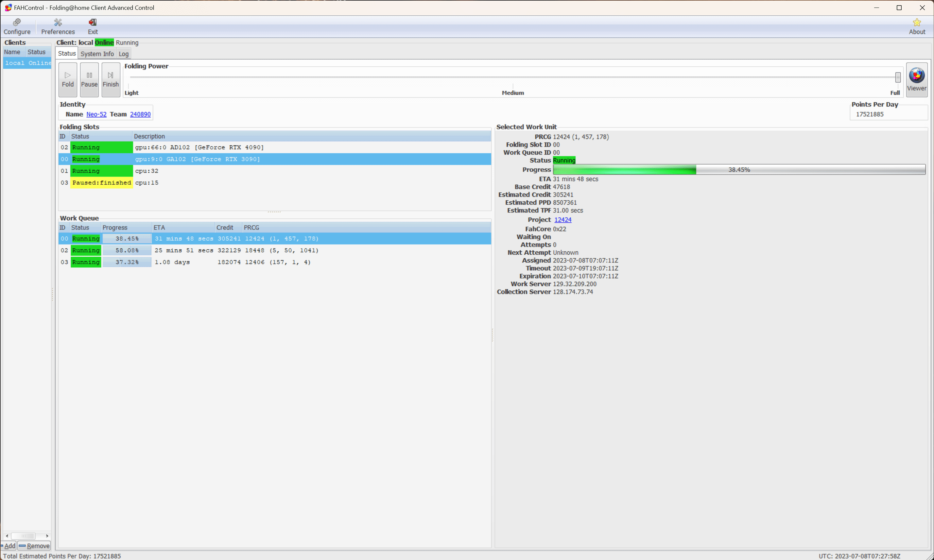Click the green Online status label
The image size is (934, 560).
tap(104, 42)
